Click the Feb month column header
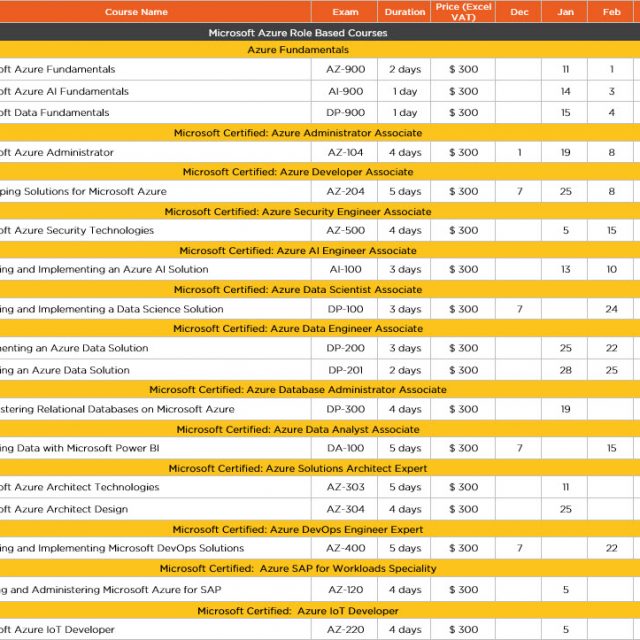Image resolution: width=640 pixels, height=640 pixels. 611,13
